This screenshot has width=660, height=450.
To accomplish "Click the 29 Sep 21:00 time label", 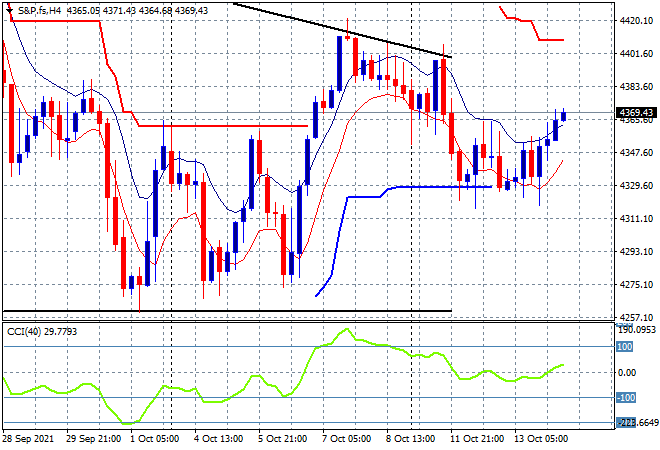I will [93, 439].
